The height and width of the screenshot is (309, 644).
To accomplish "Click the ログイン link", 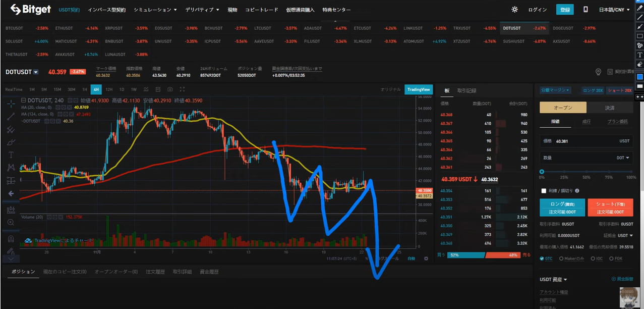I will 538,10.
